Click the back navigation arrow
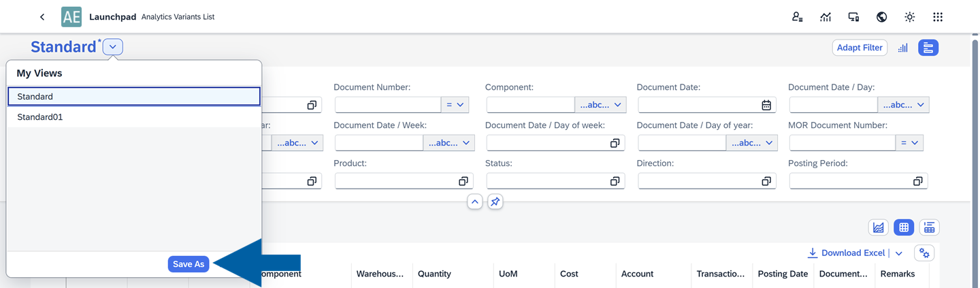Screen dimensions: 980x288 point(42,17)
